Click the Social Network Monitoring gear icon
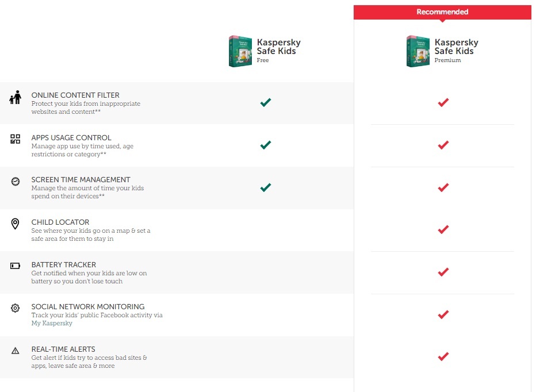The width and height of the screenshot is (536, 392). click(x=16, y=308)
